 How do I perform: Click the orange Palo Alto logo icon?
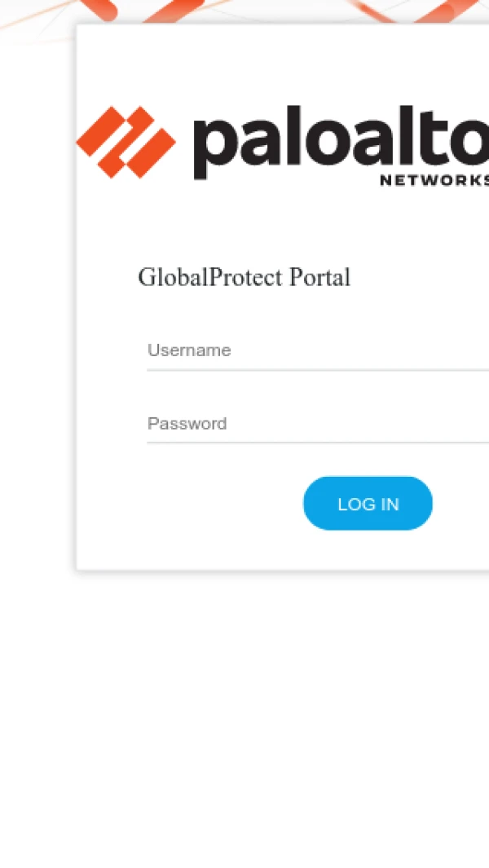click(126, 142)
